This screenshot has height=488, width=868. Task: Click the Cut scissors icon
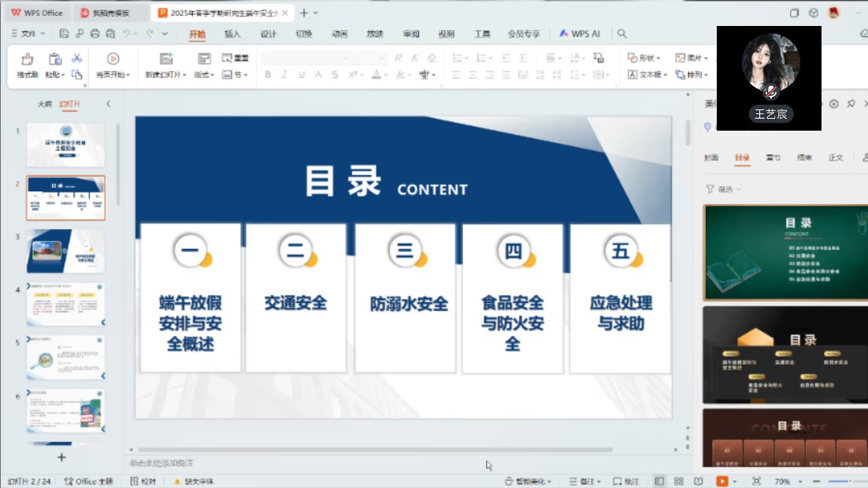[76, 58]
